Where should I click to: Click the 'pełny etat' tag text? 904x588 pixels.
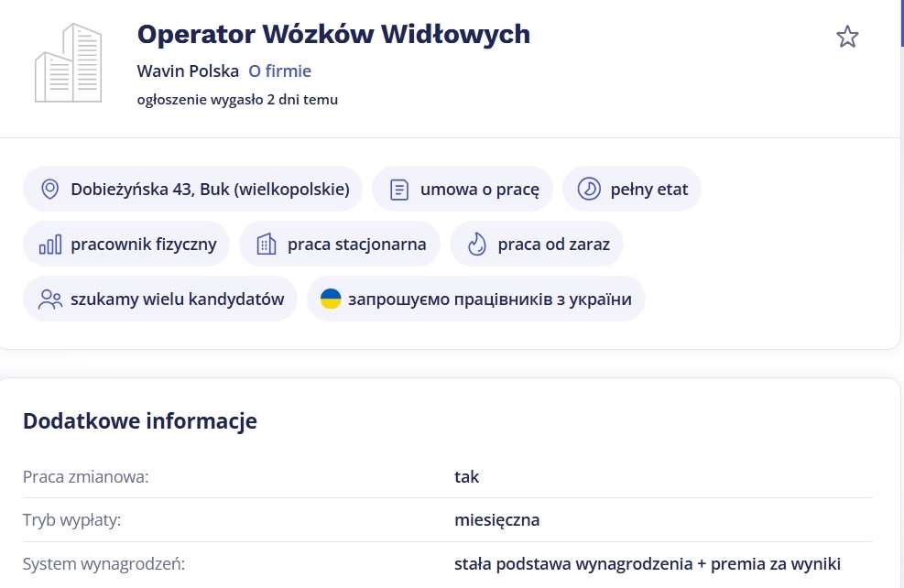649,189
